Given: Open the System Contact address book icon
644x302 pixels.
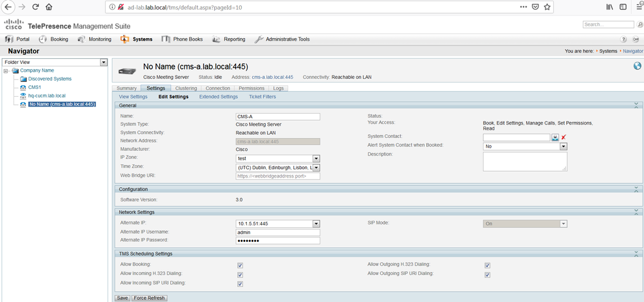Looking at the screenshot, I should pos(555,137).
